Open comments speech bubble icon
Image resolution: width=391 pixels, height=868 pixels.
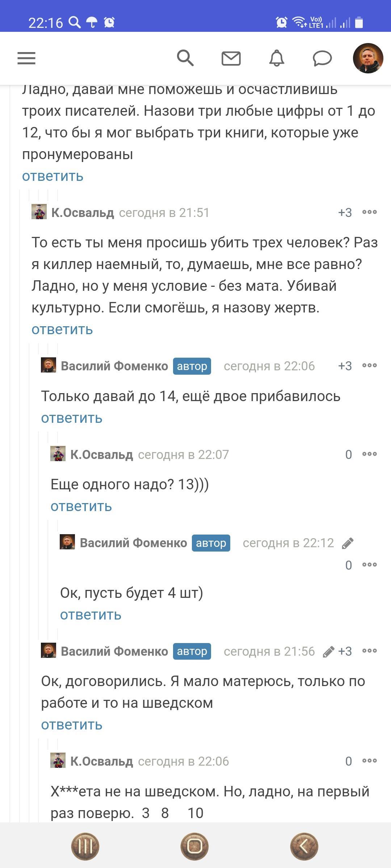[x=322, y=58]
